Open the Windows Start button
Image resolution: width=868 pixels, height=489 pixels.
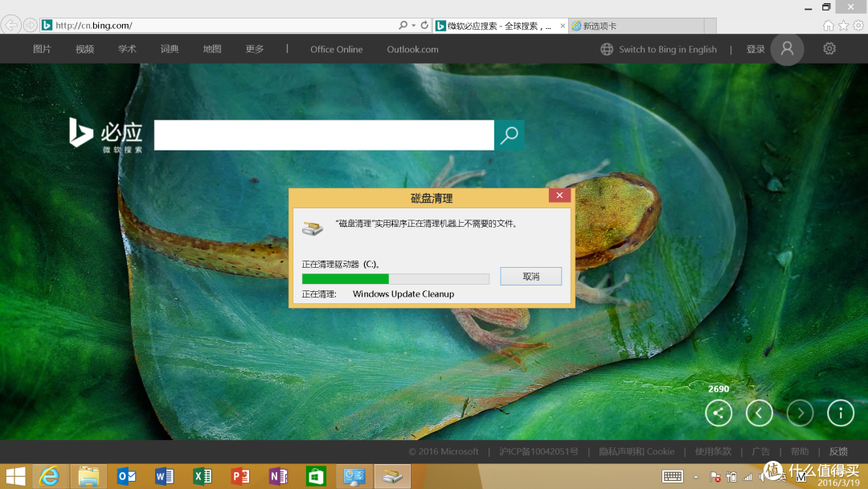coord(15,476)
